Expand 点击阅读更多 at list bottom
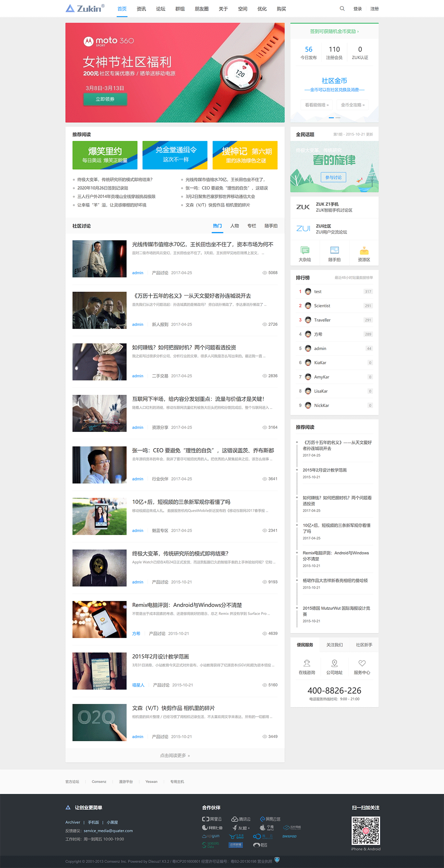The image size is (444, 868). click(x=175, y=755)
